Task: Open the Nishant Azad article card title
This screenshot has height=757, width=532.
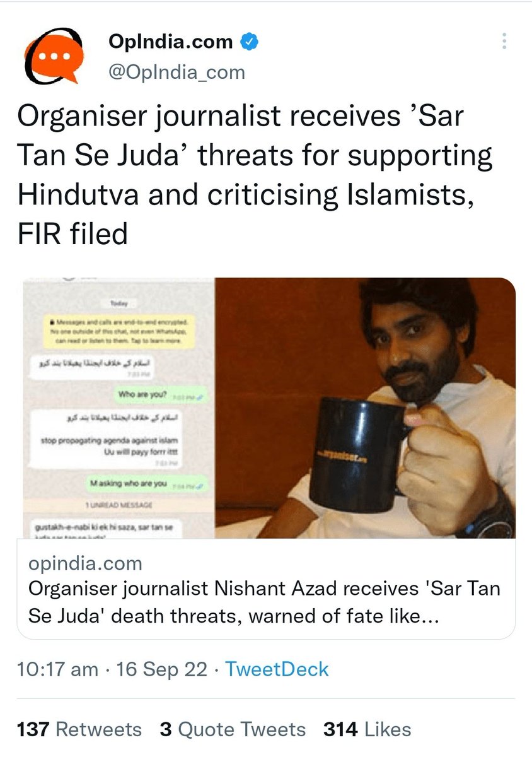Action: (265, 602)
